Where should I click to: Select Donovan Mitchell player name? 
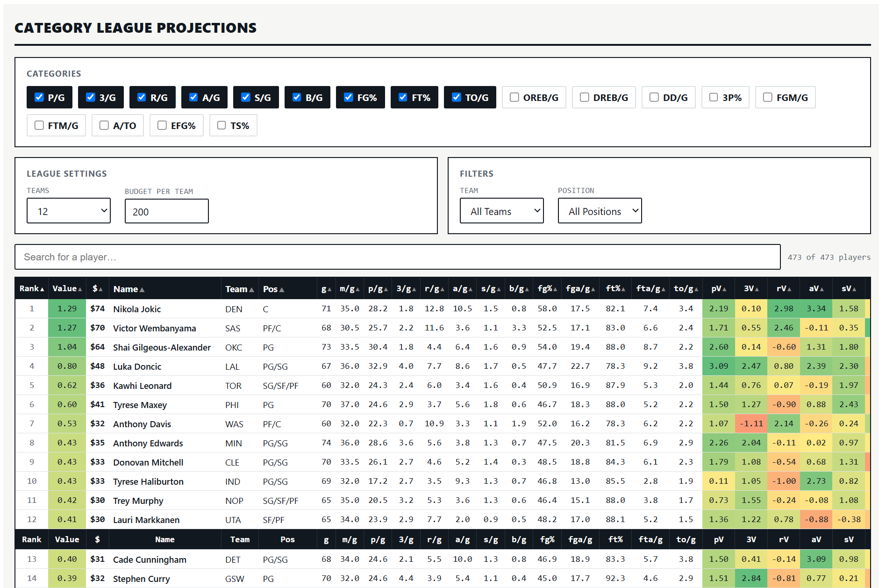click(148, 462)
